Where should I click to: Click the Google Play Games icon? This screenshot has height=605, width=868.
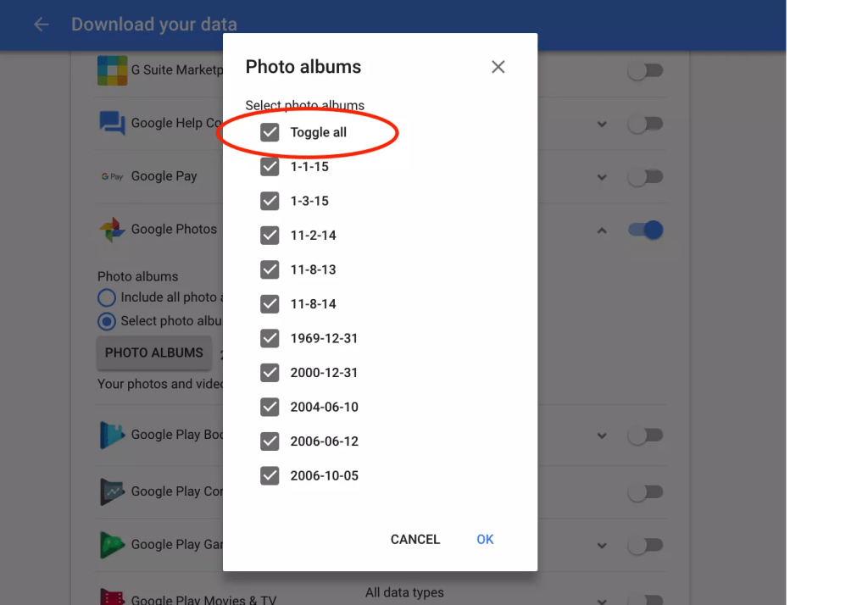click(112, 545)
